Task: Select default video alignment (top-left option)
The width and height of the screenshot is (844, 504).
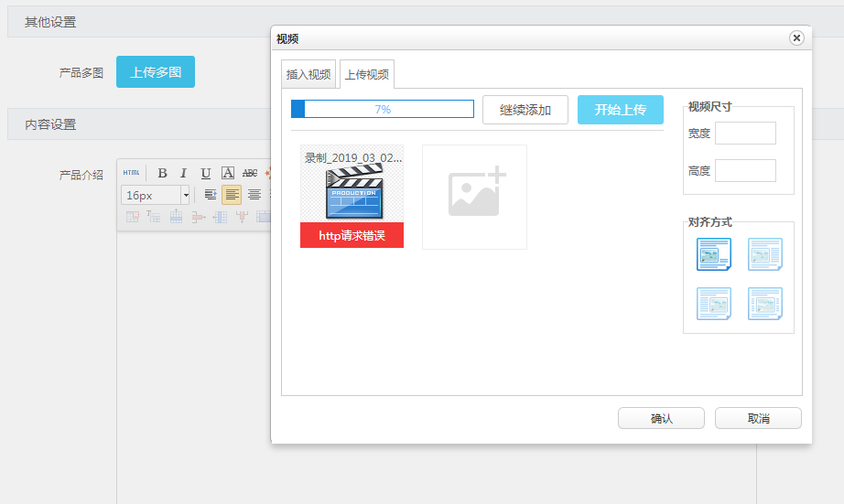Action: [x=714, y=254]
